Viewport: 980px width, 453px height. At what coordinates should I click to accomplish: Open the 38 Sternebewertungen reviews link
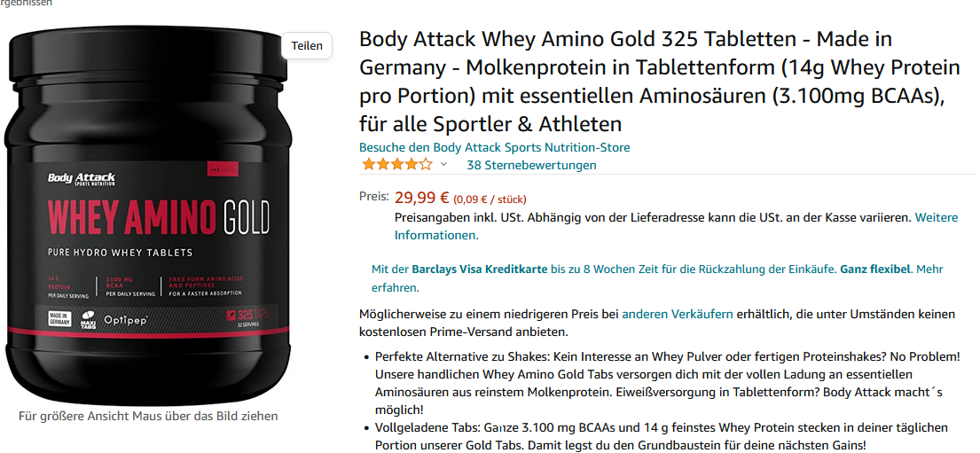[x=531, y=165]
